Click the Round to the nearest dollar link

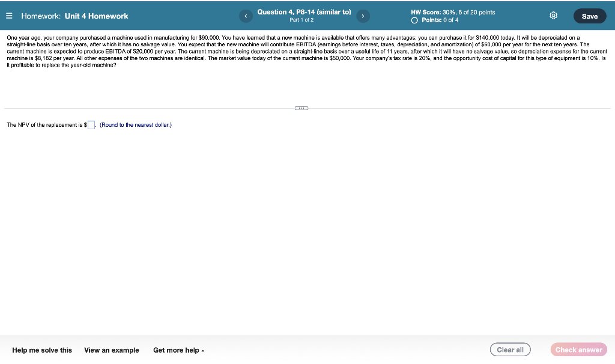pyautogui.click(x=136, y=124)
